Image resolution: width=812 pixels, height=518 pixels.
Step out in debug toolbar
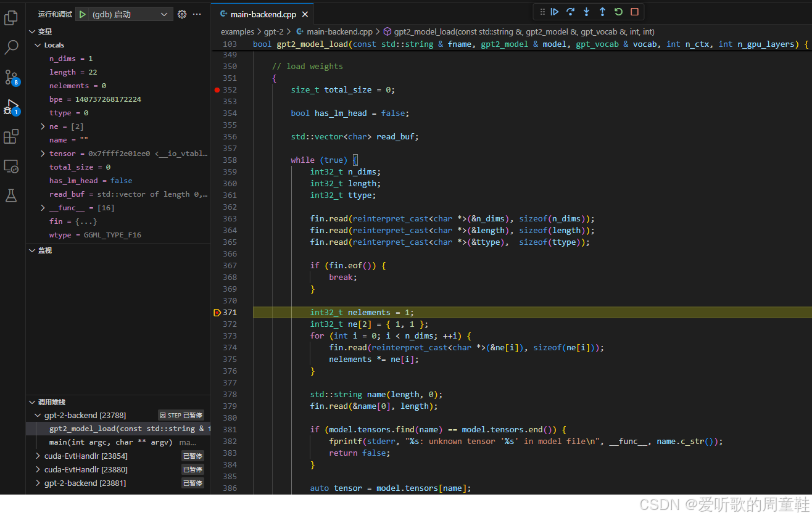(603, 12)
